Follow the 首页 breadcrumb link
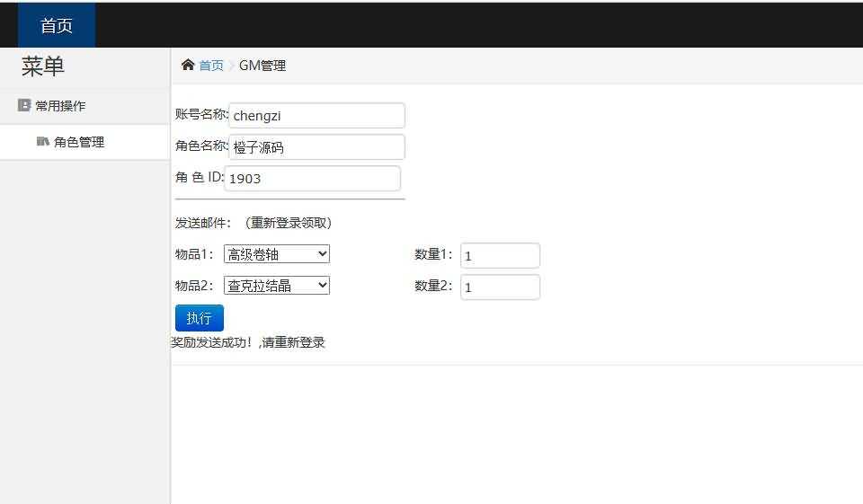 [x=211, y=66]
